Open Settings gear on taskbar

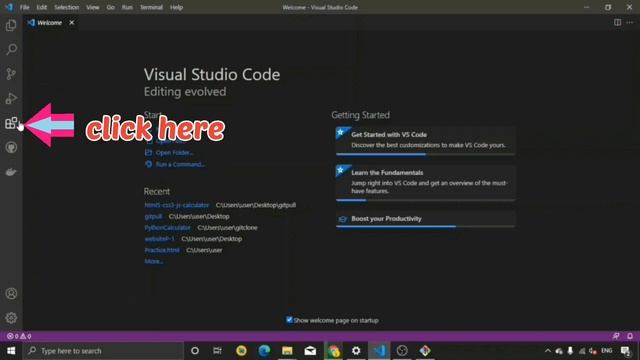click(356, 351)
